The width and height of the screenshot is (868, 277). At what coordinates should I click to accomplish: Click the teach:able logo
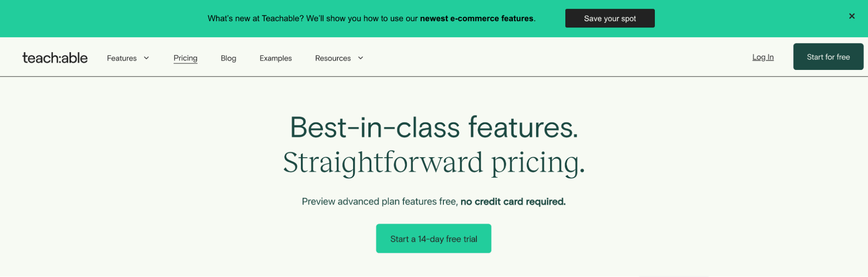tap(55, 58)
